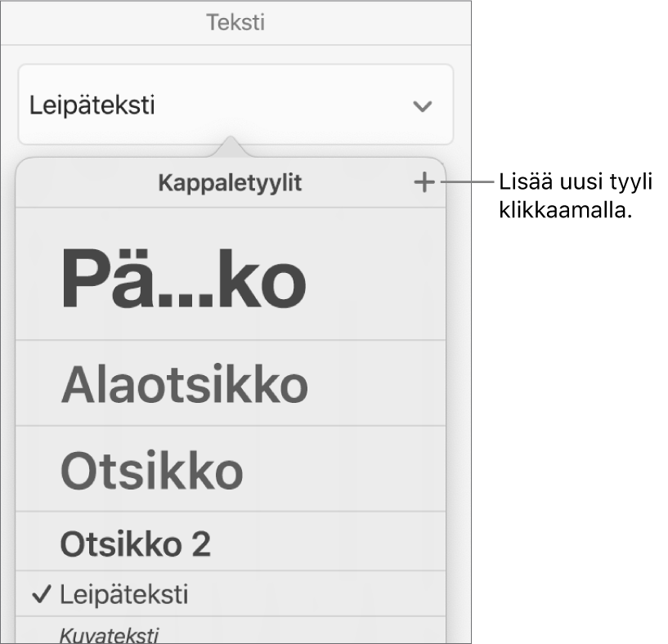
Task: Click the chevron on the Leipäteksti selector
Action: [x=424, y=105]
